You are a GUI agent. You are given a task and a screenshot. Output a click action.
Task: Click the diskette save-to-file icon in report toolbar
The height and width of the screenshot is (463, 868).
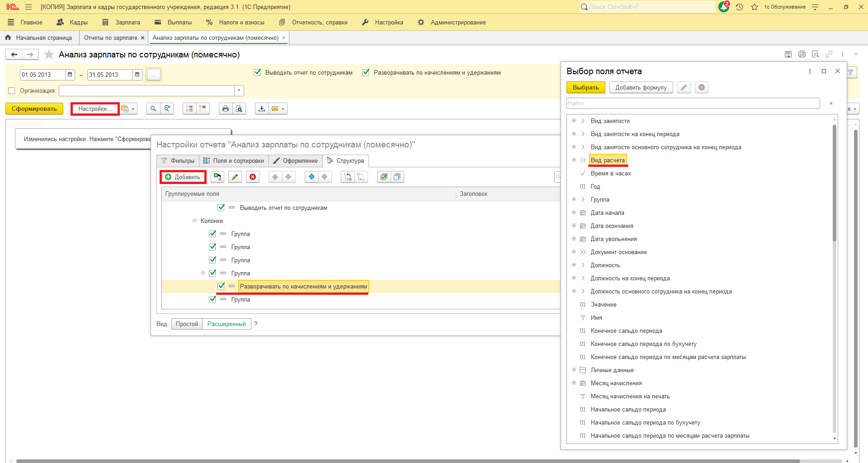(262, 109)
